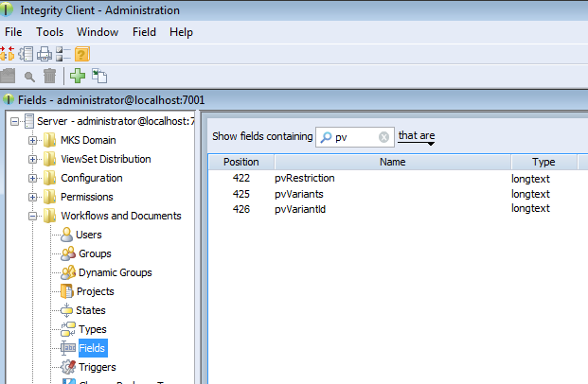Select Dynamic Groups node

point(115,272)
